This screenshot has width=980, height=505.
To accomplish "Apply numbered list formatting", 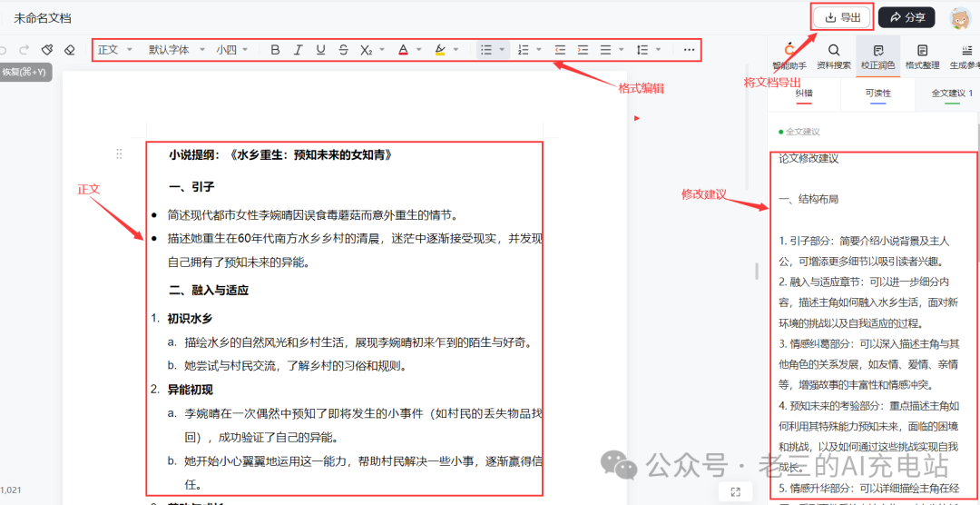I will (524, 50).
